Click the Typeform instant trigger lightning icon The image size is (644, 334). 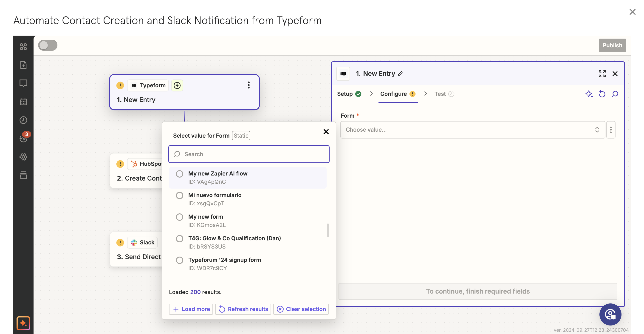(x=177, y=85)
